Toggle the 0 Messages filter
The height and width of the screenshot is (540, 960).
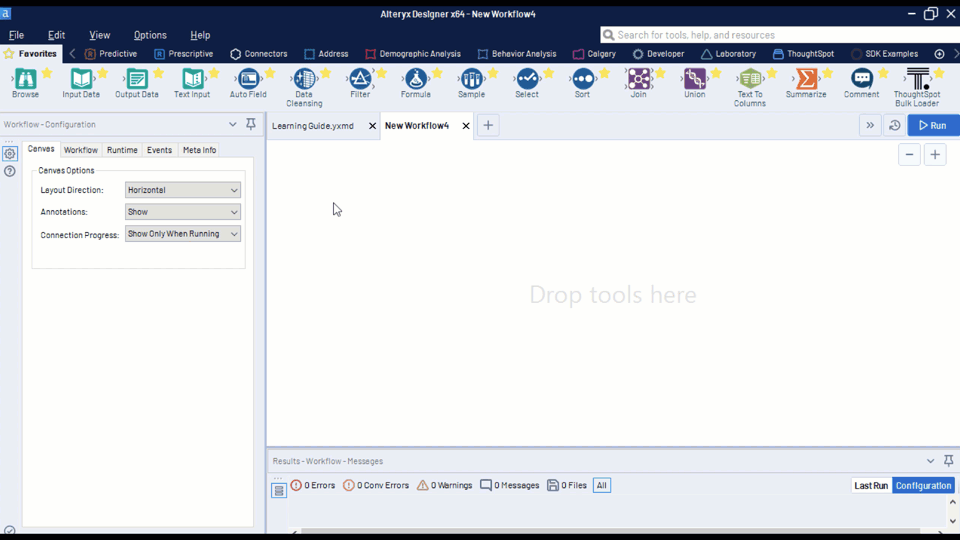tap(510, 486)
